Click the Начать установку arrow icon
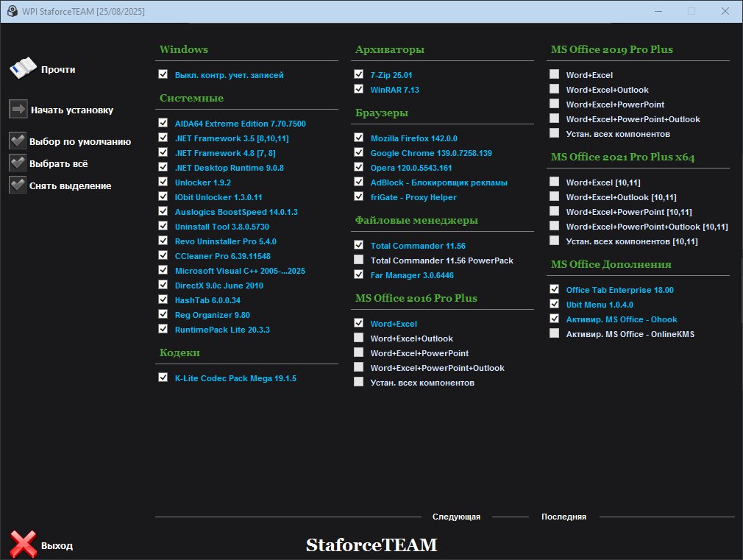743x560 pixels. click(18, 109)
